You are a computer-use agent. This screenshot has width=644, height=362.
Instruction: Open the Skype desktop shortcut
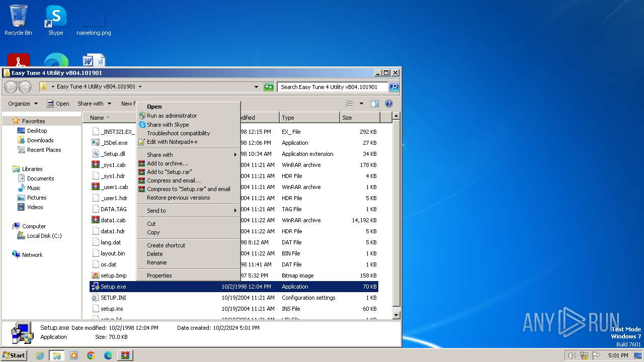click(55, 20)
